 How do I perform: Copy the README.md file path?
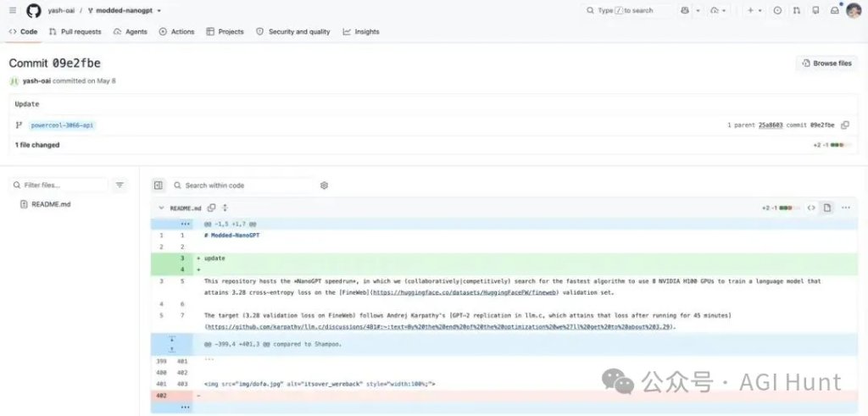pos(211,208)
